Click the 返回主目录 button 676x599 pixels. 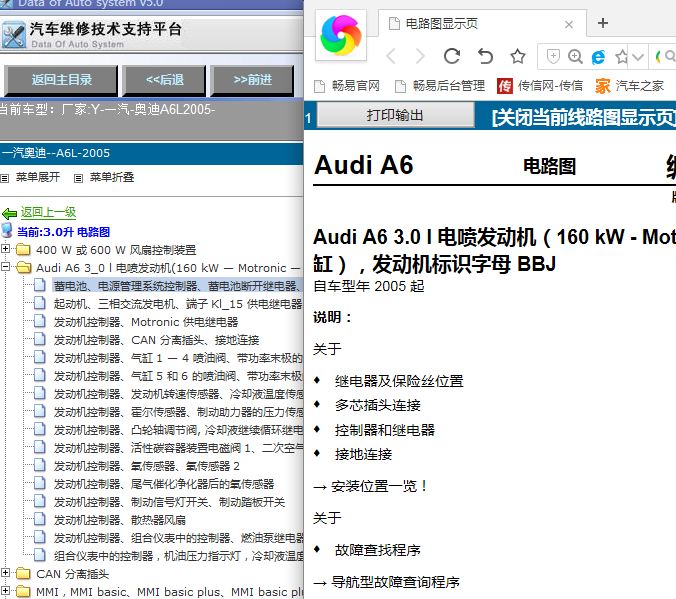(61, 80)
